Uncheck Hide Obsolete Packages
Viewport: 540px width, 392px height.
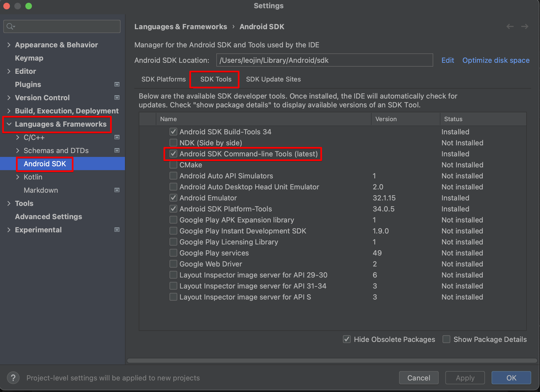[x=347, y=339]
